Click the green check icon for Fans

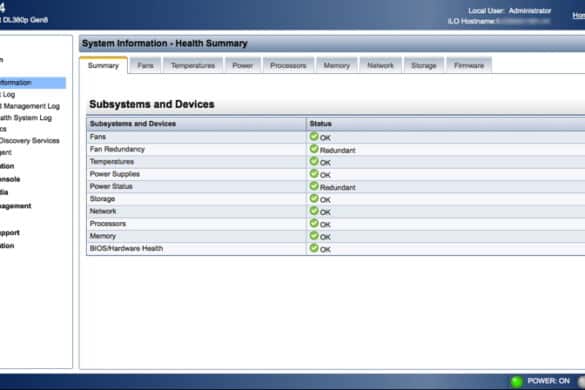[314, 137]
